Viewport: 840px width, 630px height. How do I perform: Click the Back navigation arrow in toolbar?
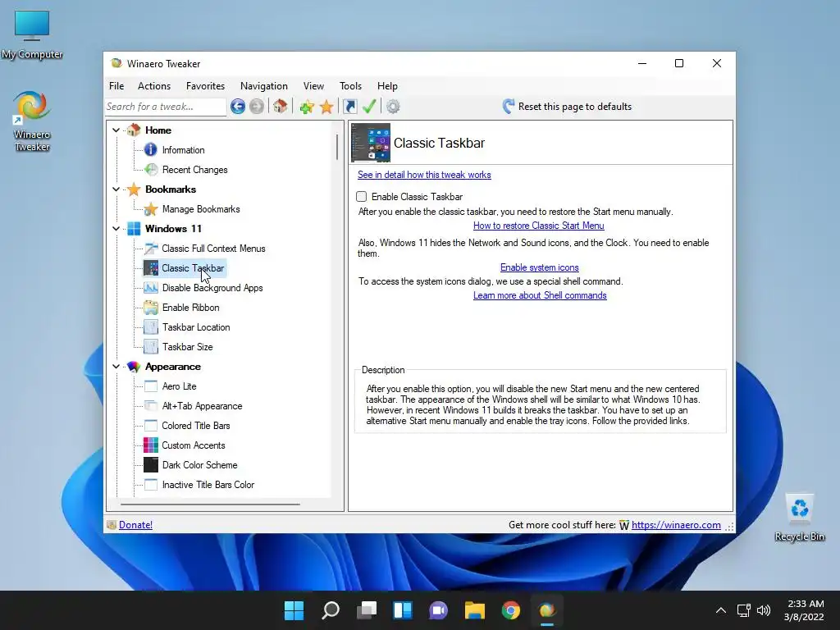point(238,107)
